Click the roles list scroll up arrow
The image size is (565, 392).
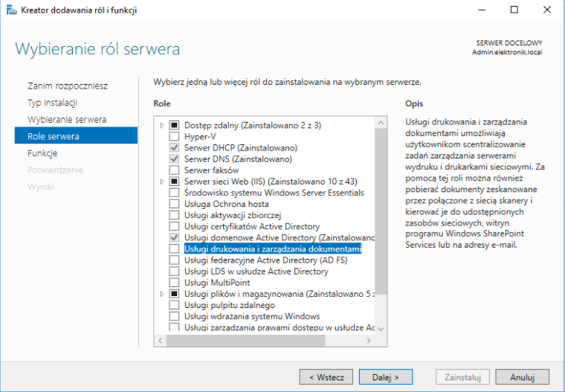(x=381, y=123)
